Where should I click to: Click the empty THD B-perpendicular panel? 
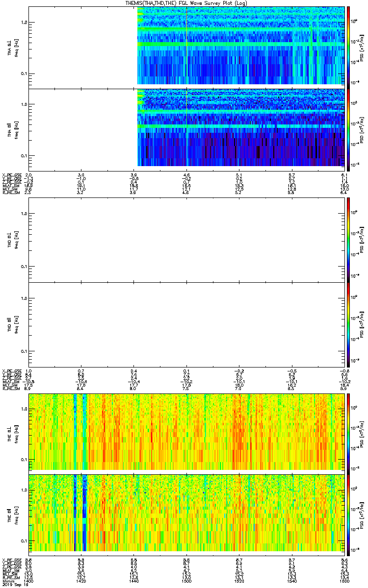coord(186,240)
